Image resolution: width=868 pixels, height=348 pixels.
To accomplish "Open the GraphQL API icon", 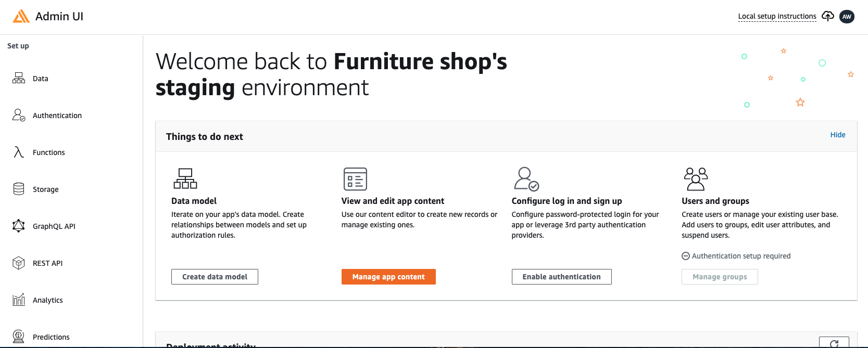I will point(19,226).
